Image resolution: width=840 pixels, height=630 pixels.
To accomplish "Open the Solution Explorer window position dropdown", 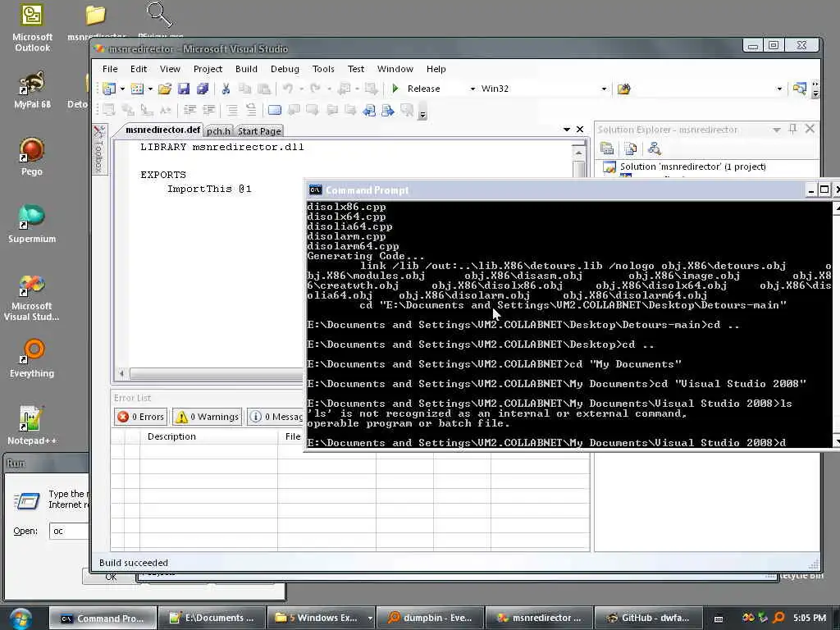I will pyautogui.click(x=776, y=130).
